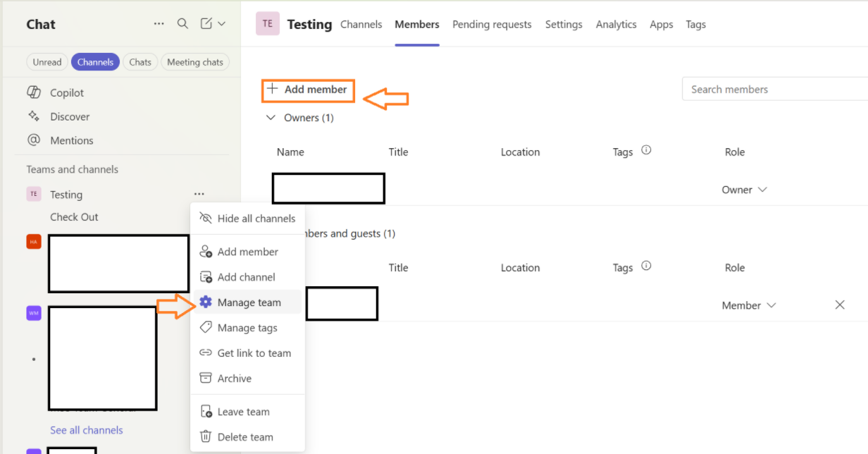Open the Chat search icon

(x=182, y=24)
